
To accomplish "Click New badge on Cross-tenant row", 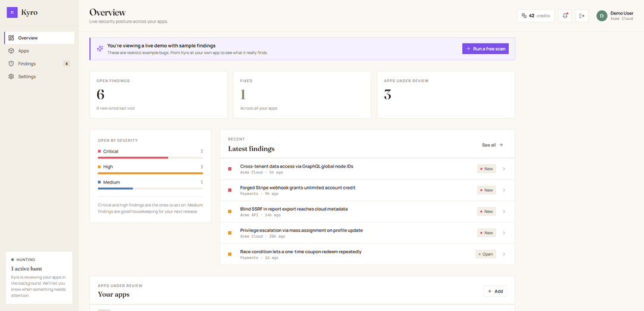I will tap(487, 169).
